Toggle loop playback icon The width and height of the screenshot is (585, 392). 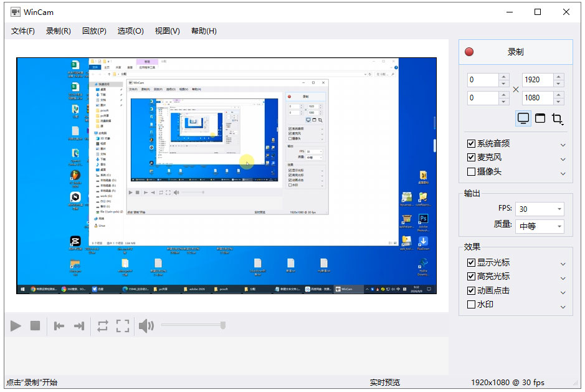pos(103,326)
